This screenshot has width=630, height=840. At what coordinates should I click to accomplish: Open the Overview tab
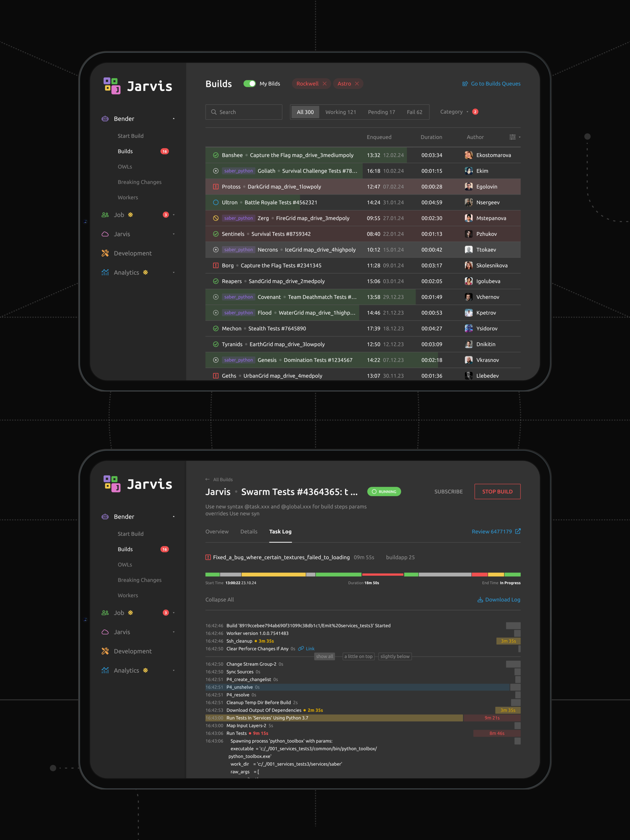(x=217, y=532)
